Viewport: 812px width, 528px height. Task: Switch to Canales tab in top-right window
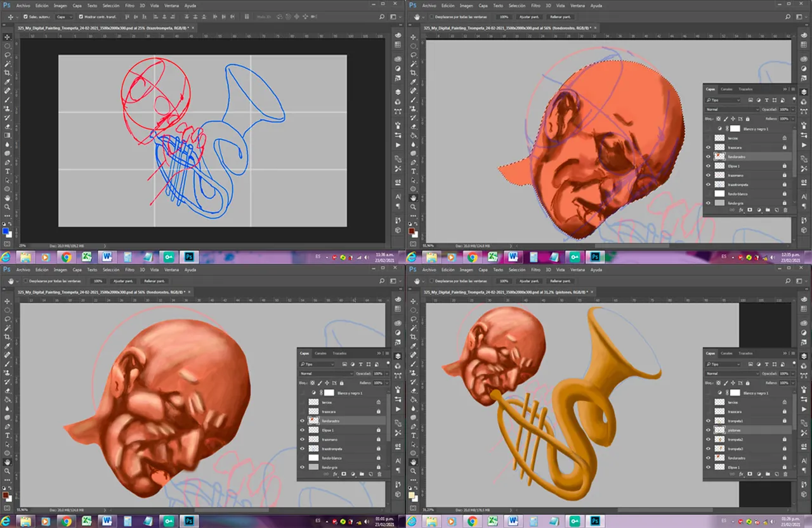click(726, 89)
